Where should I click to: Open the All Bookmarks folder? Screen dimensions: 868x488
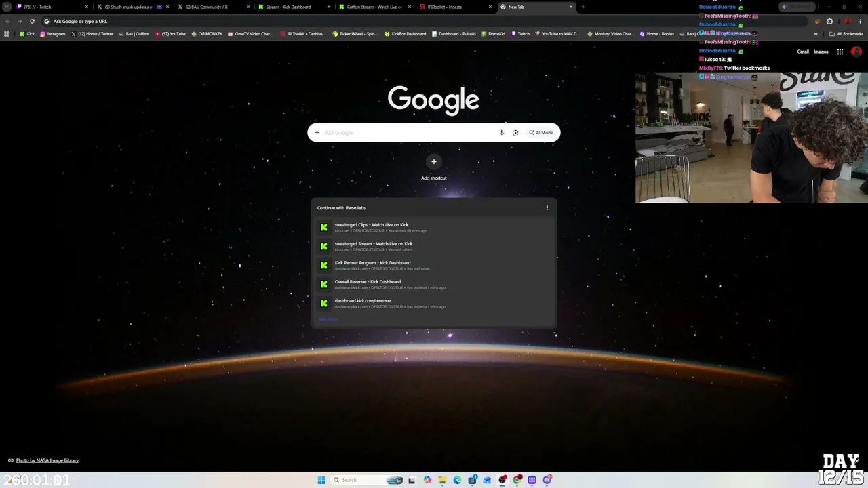(846, 34)
